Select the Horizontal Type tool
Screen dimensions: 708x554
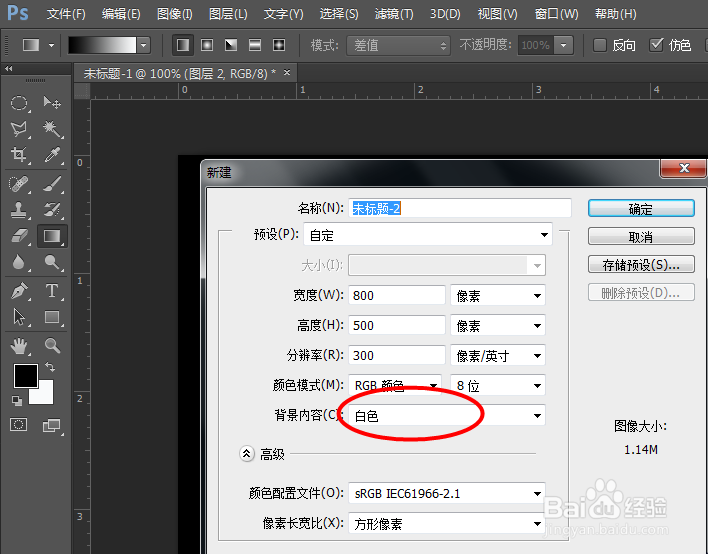point(52,291)
